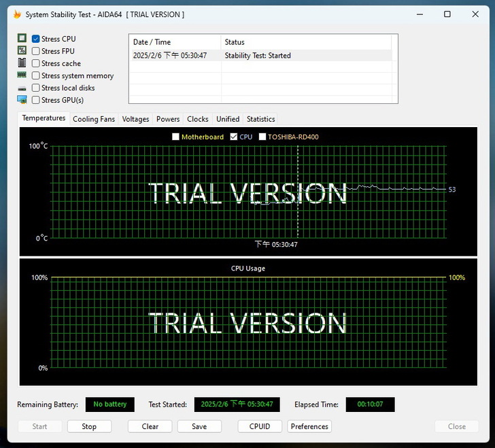Click the CPU chip icon beside Stress CPU
The image size is (495, 448).
pos(22,39)
